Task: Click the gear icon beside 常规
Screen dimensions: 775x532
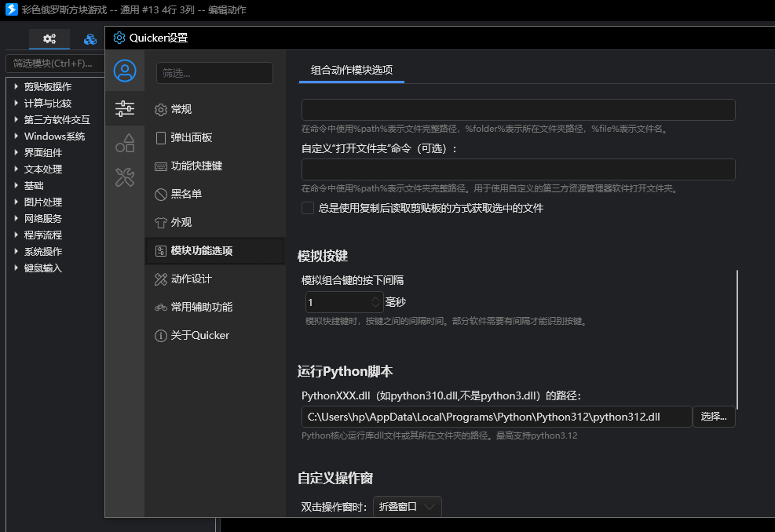Action: click(x=161, y=110)
